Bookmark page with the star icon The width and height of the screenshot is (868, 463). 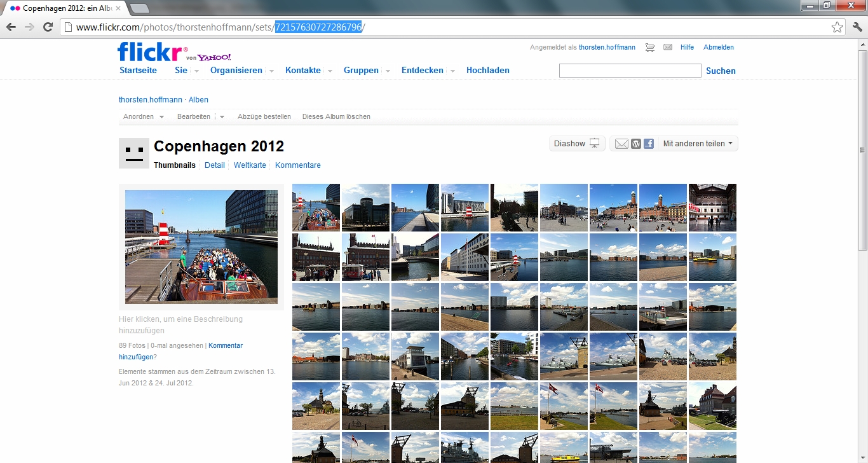point(837,27)
